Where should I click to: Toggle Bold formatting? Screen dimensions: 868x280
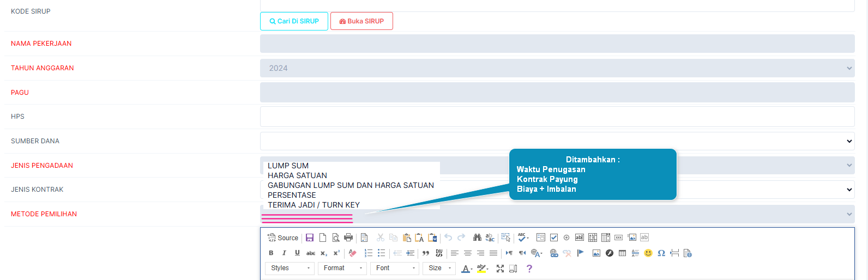(271, 253)
